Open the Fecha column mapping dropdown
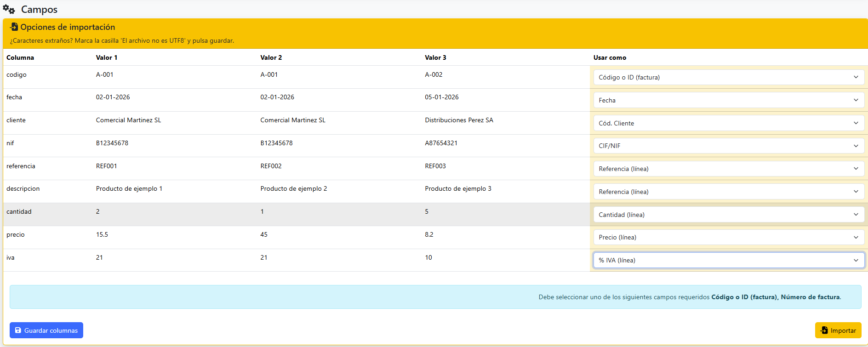868x347 pixels. pyautogui.click(x=729, y=100)
